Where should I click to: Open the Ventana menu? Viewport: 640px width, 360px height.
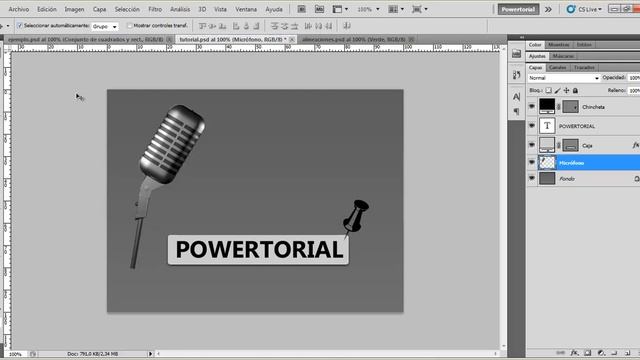[246, 9]
